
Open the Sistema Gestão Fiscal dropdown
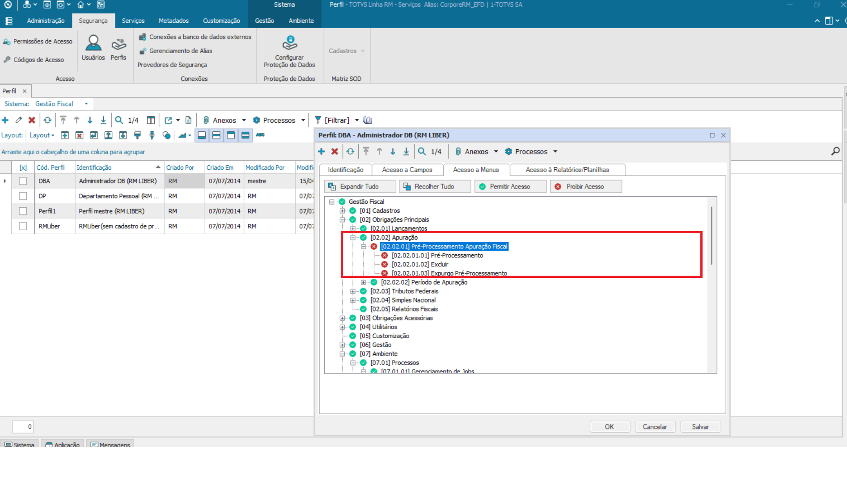click(x=86, y=104)
